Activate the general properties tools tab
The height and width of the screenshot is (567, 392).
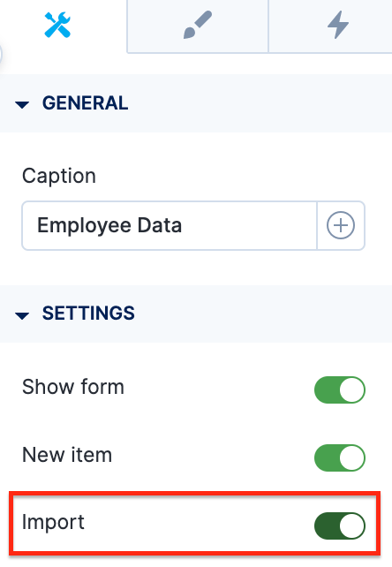pos(64,26)
